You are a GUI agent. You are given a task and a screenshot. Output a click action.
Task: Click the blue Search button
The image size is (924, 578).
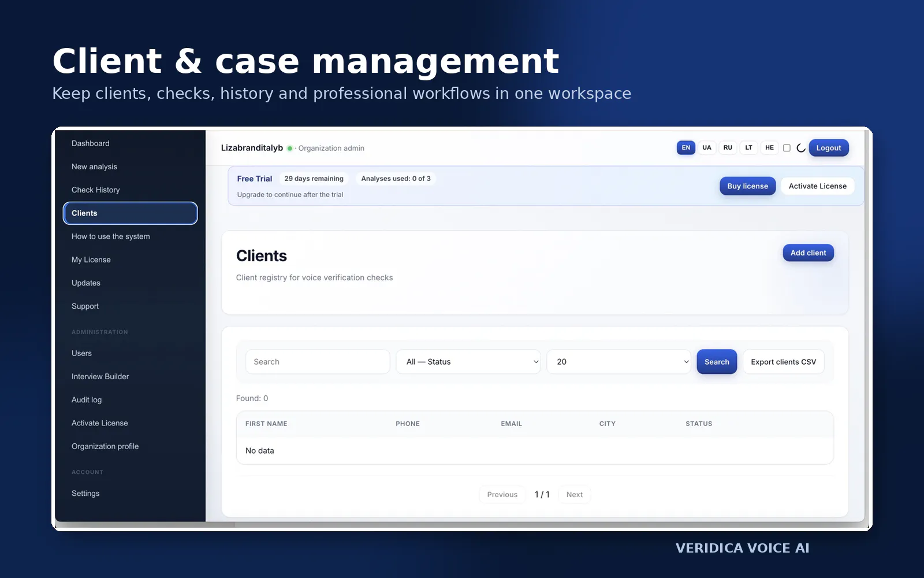point(717,362)
